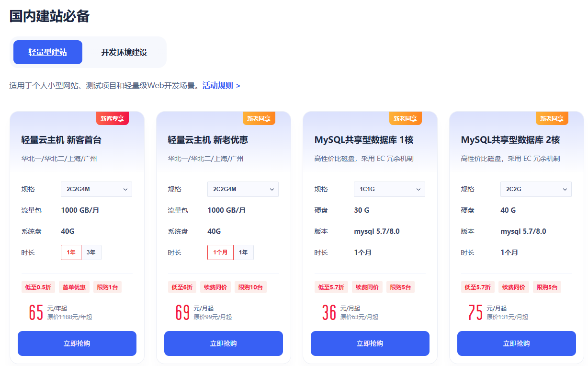Click the 30 G 硬盘 value

coord(362,210)
